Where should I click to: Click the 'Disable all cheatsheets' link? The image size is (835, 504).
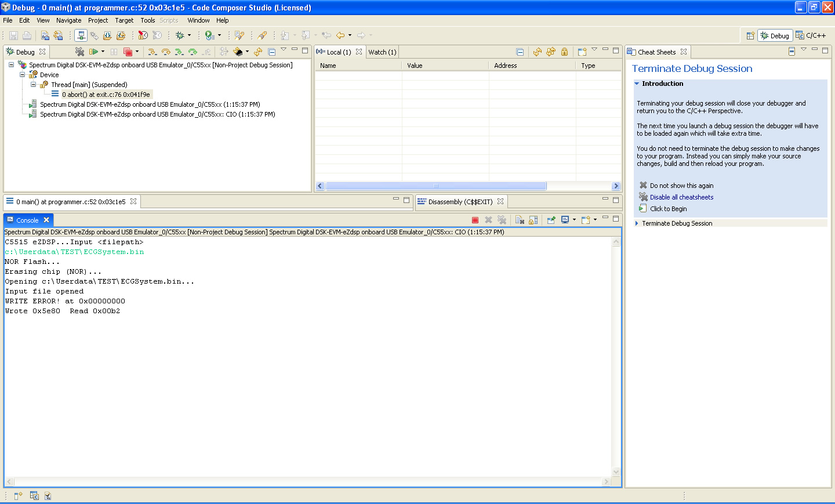(x=681, y=197)
